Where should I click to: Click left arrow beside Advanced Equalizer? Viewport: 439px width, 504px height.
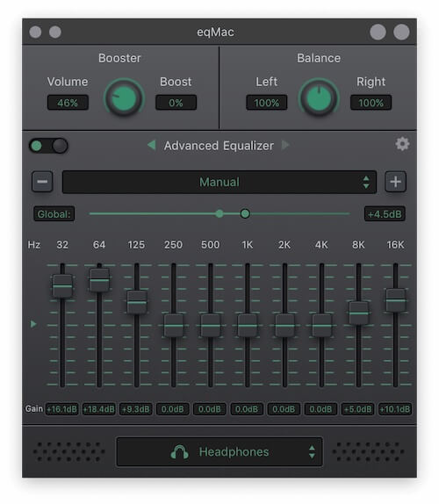pyautogui.click(x=151, y=145)
